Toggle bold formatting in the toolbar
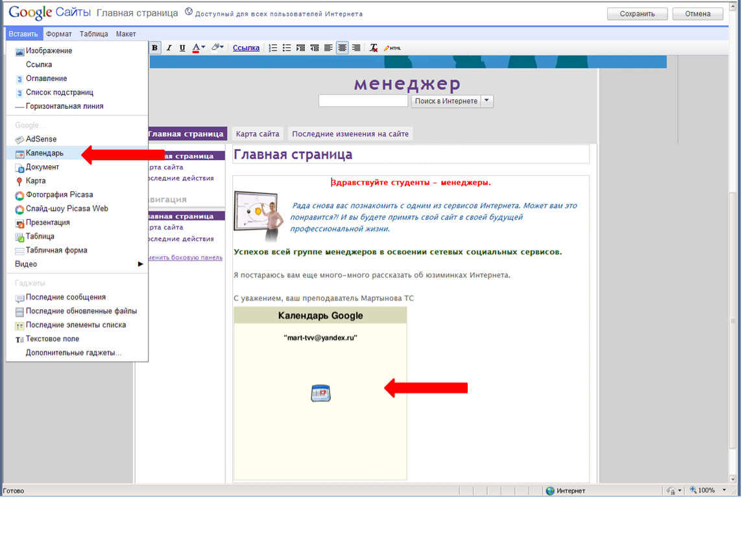746x560 pixels. pyautogui.click(x=154, y=48)
